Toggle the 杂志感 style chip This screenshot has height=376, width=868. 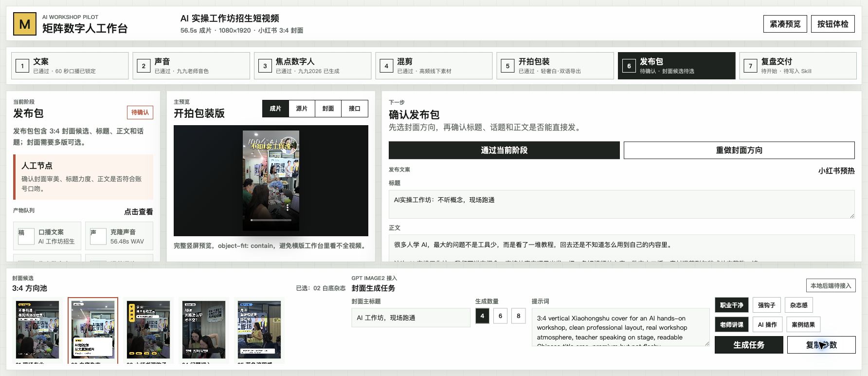(x=799, y=305)
